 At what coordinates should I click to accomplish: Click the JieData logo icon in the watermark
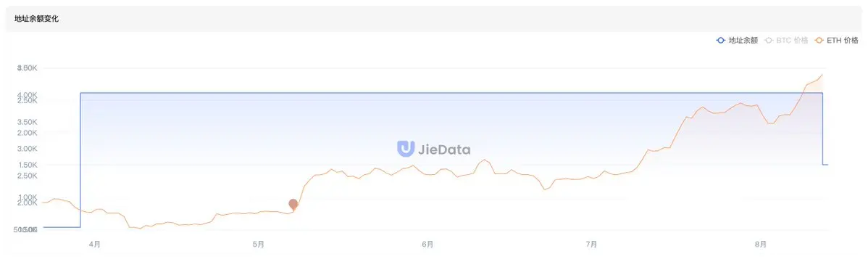click(x=406, y=148)
